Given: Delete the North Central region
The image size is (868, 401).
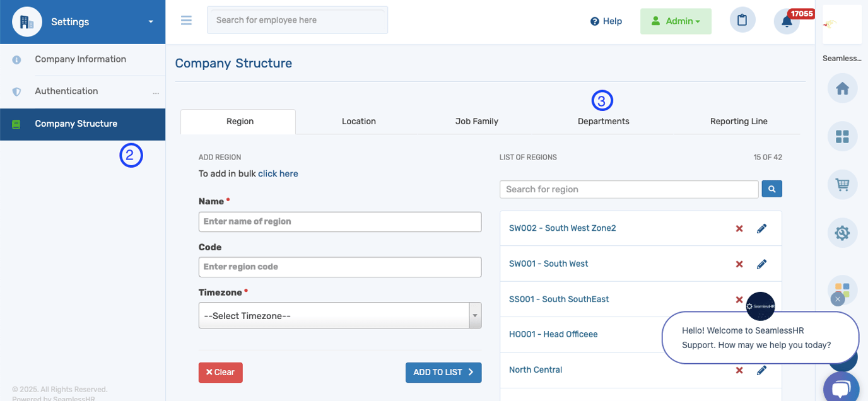Looking at the screenshot, I should (x=739, y=370).
